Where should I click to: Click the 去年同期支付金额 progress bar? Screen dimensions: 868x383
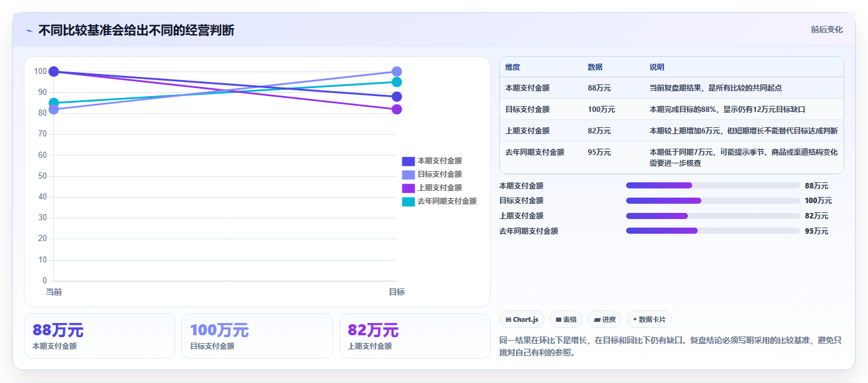(x=713, y=231)
